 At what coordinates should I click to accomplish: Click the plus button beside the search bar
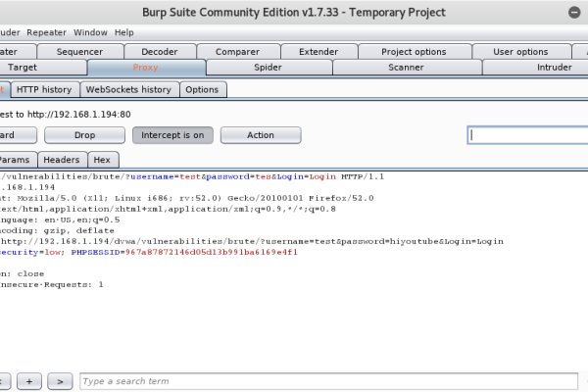pos(29,380)
